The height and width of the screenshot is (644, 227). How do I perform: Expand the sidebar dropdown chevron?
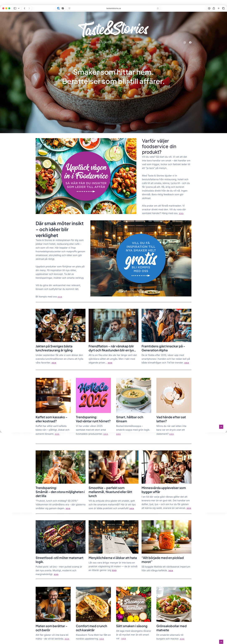[x=19, y=8]
